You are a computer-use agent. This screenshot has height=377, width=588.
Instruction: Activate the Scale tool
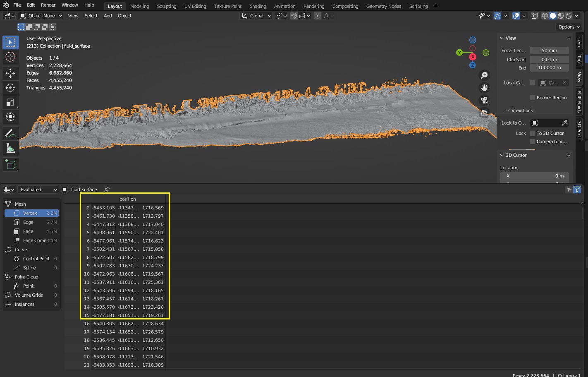pyautogui.click(x=10, y=102)
